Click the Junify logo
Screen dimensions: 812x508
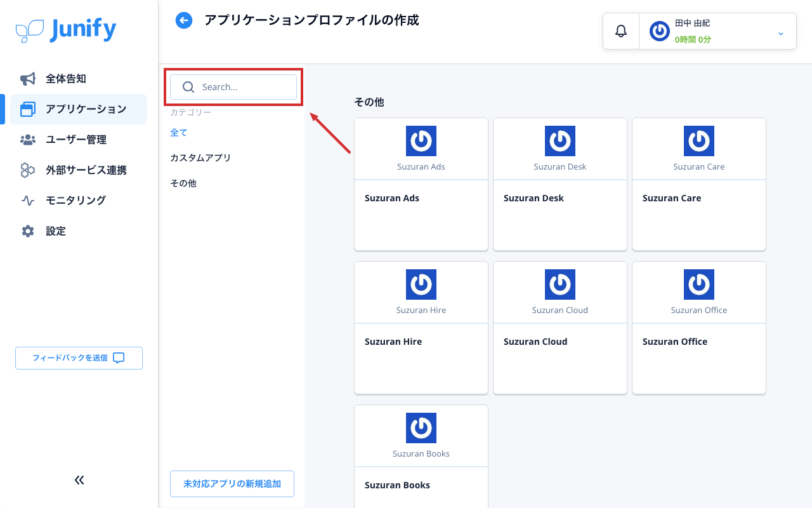pyautogui.click(x=66, y=29)
